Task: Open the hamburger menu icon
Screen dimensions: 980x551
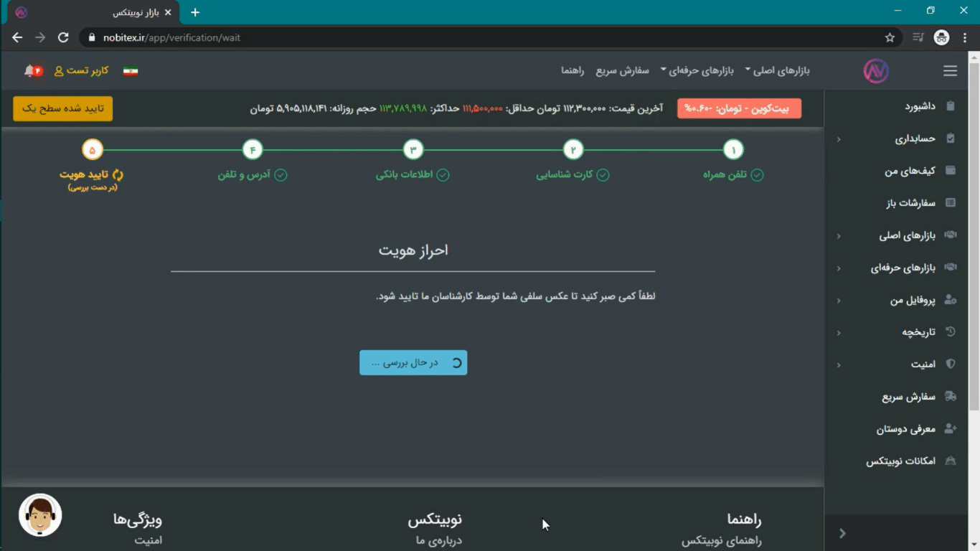Action: [950, 70]
